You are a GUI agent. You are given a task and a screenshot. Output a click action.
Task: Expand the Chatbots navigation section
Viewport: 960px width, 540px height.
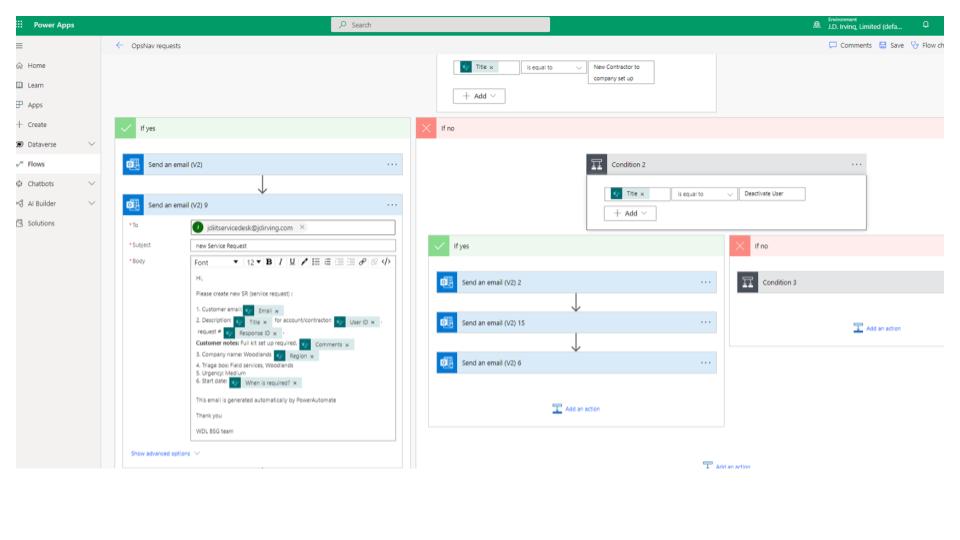(92, 183)
